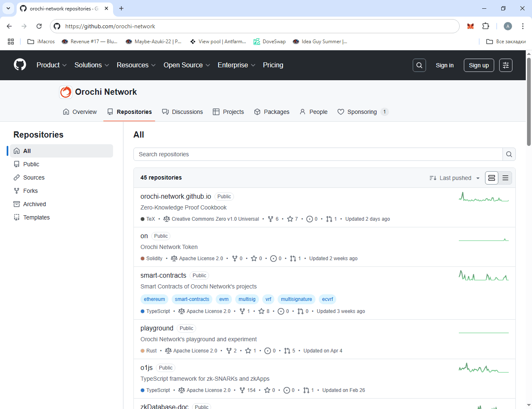Screen dimensions: 532x409
Task: Open the browser profile avatar
Action: point(508,26)
